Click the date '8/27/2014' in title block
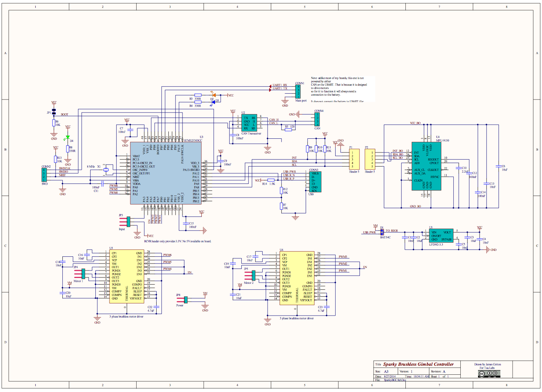The height and width of the screenshot is (392, 542). 389,376
